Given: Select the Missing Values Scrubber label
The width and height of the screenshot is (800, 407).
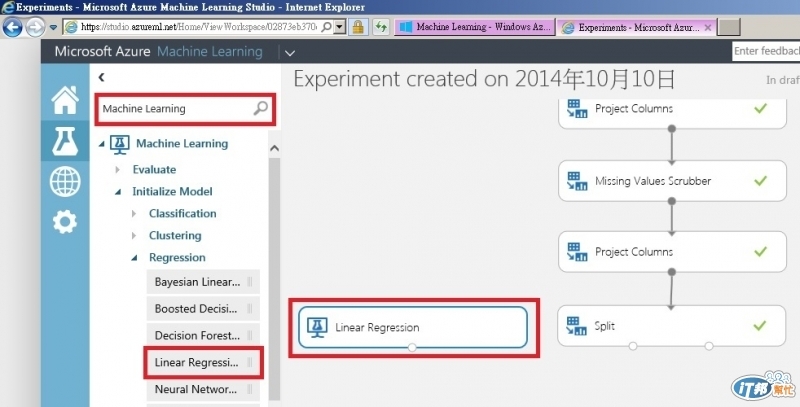Looking at the screenshot, I should point(653,181).
